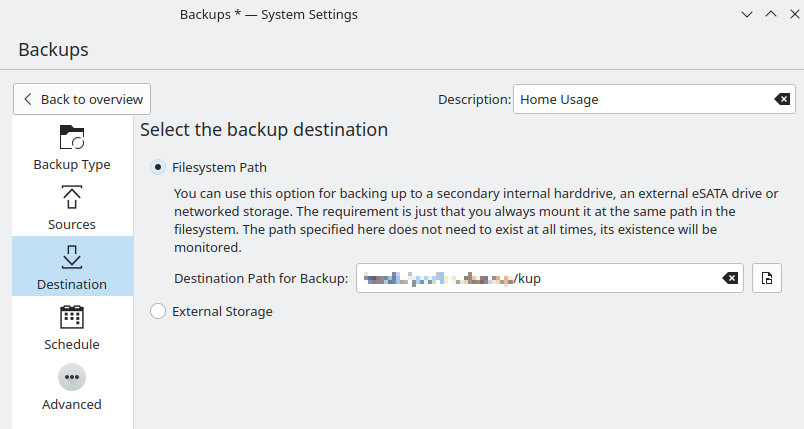Switch to the Backup Type tab

click(x=72, y=164)
